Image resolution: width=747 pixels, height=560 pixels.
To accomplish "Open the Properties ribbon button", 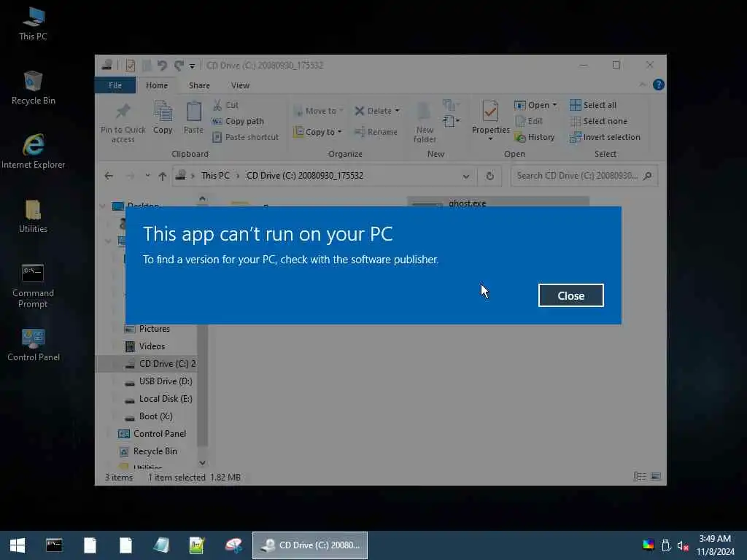I will pyautogui.click(x=490, y=121).
